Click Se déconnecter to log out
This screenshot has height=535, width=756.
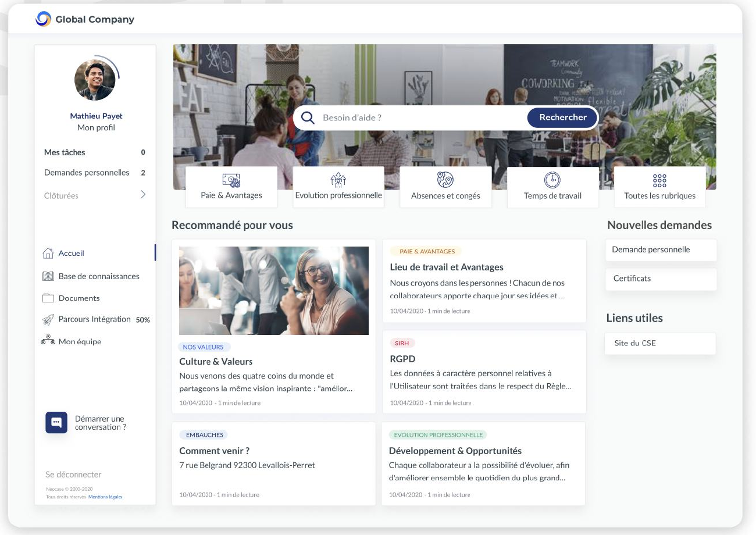click(x=73, y=475)
